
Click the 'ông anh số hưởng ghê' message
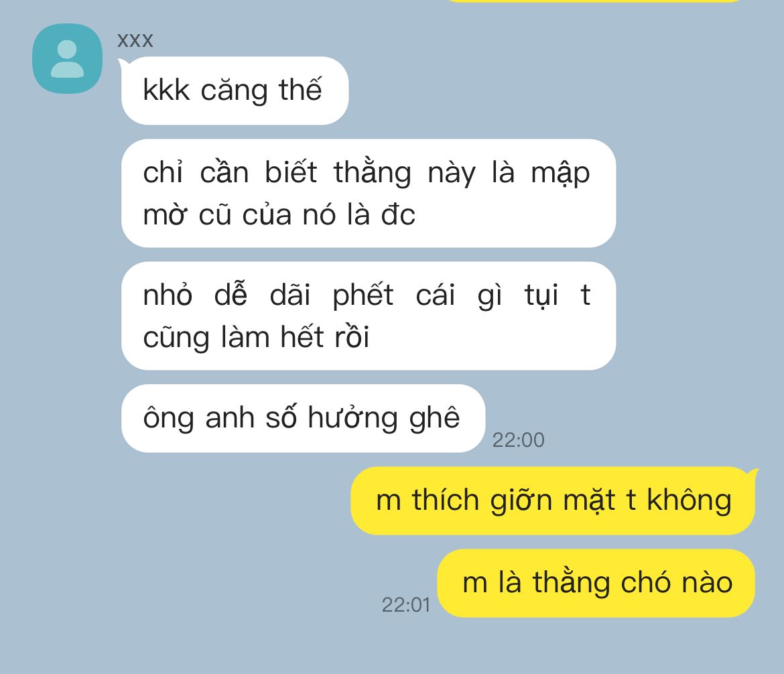tap(303, 418)
